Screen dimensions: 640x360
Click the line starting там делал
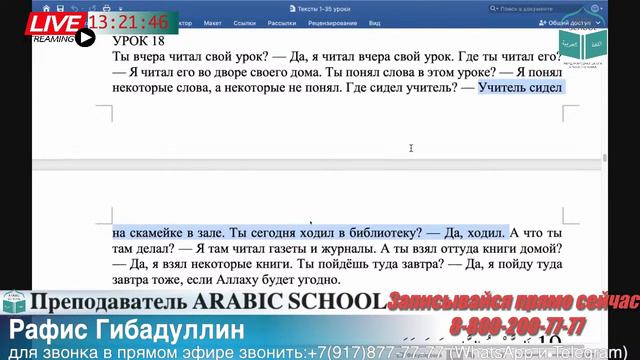click(x=337, y=248)
